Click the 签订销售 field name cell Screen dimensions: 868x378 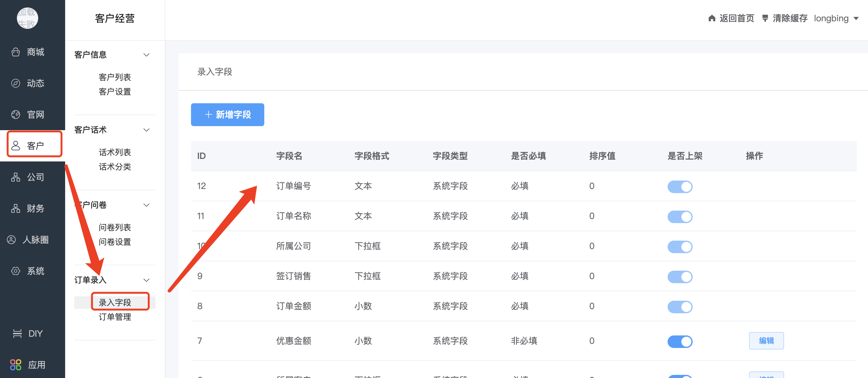293,276
